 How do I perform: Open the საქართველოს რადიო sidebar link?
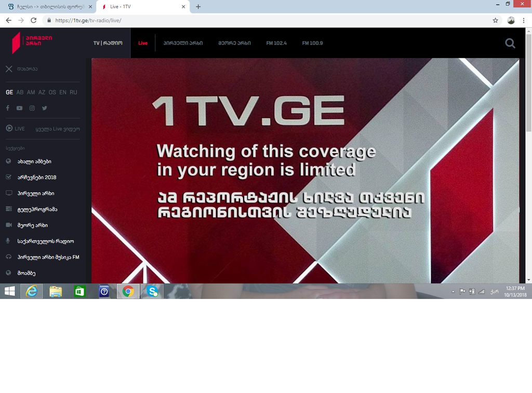[x=46, y=241]
